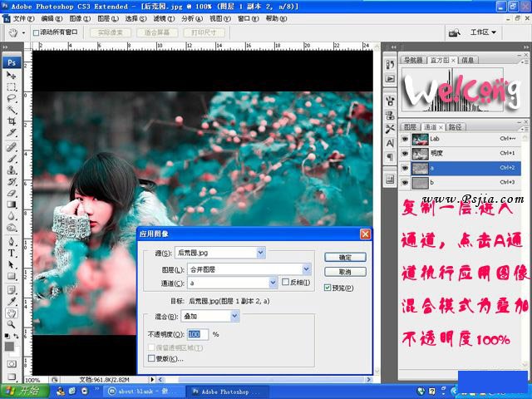Select the Crop tool
The image size is (532, 399).
(11, 121)
